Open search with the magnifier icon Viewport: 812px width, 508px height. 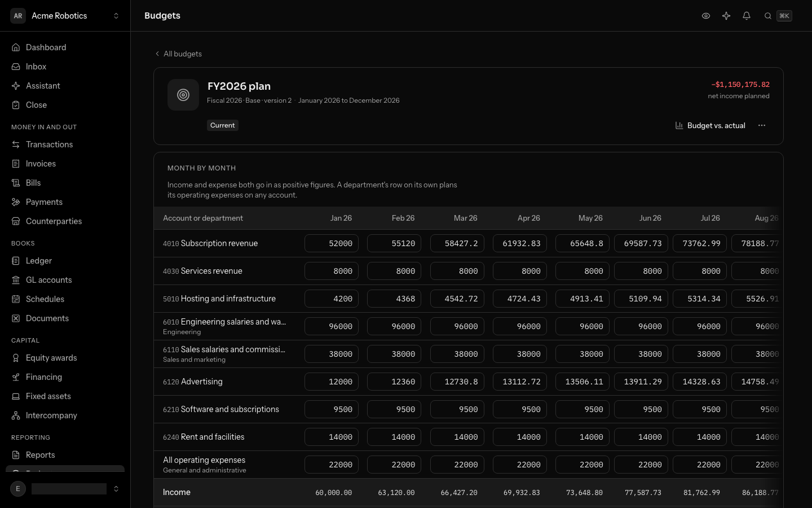click(x=768, y=16)
